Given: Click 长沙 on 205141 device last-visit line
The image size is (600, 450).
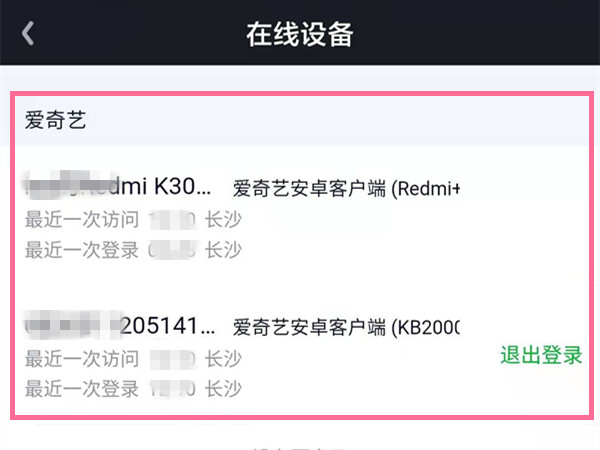Looking at the screenshot, I should tap(223, 357).
